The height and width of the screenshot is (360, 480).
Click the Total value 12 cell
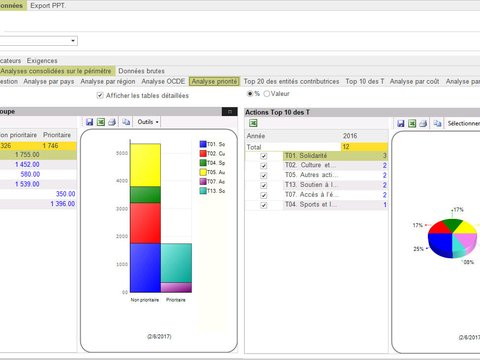click(x=364, y=147)
